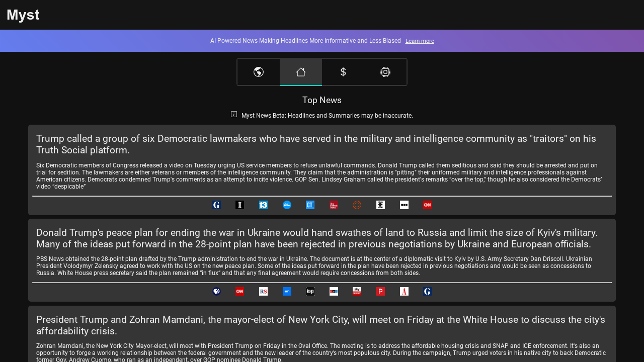Click the euronews icon under the peace plan story
The width and height of the screenshot is (644, 362).
(x=286, y=291)
